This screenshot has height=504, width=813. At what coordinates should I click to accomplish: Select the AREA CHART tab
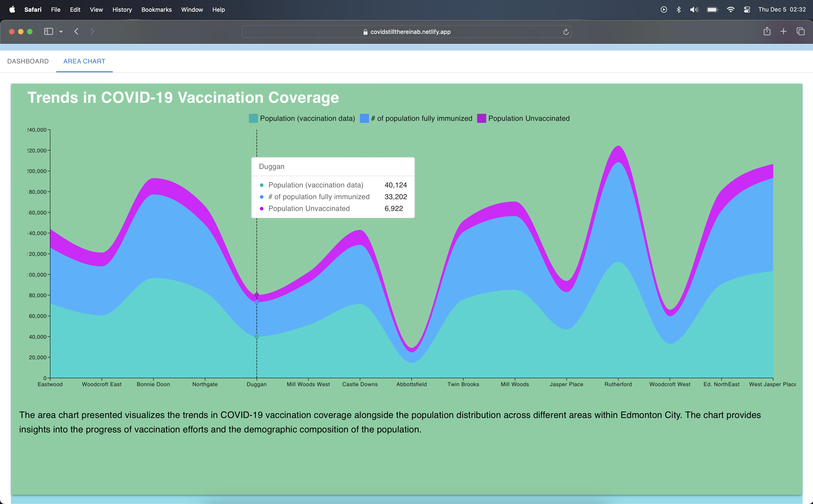tap(84, 61)
